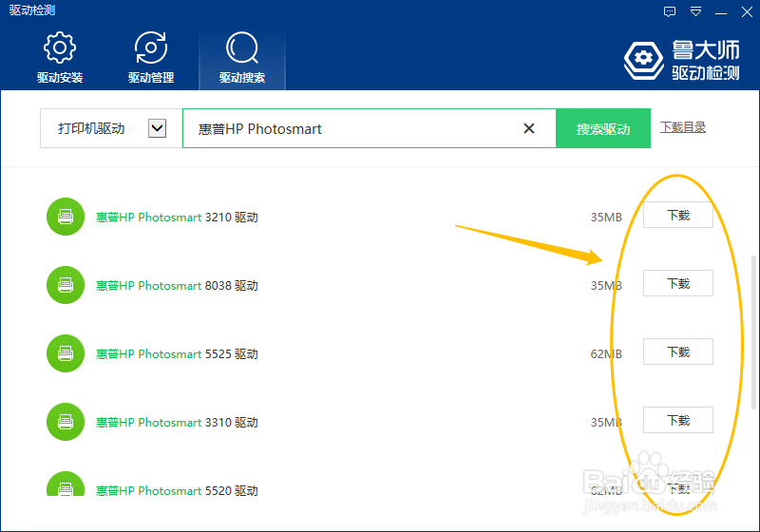
Task: Open the feedback message icon in title bar
Action: pyautogui.click(x=670, y=11)
